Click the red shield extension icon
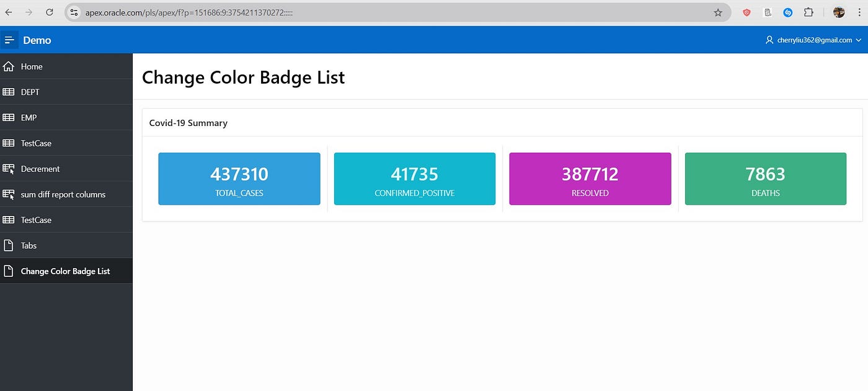 pos(747,12)
